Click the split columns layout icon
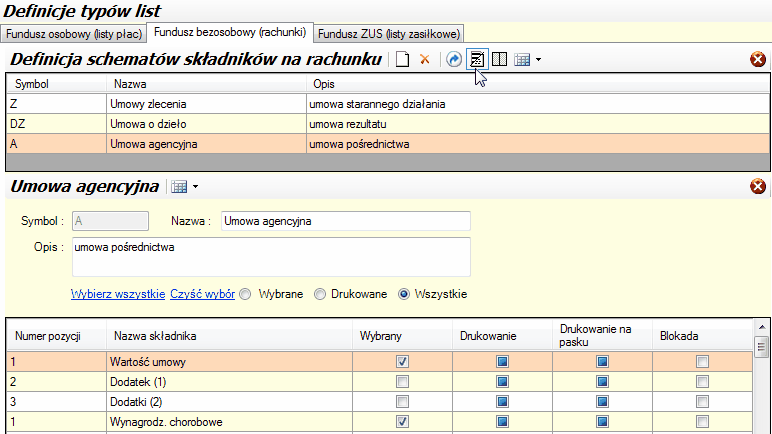The height and width of the screenshot is (434, 772). pos(498,60)
